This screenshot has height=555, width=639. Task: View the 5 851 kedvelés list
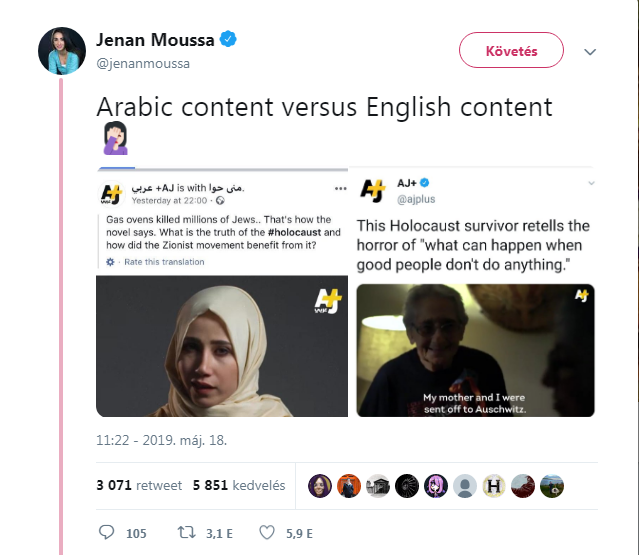(239, 485)
